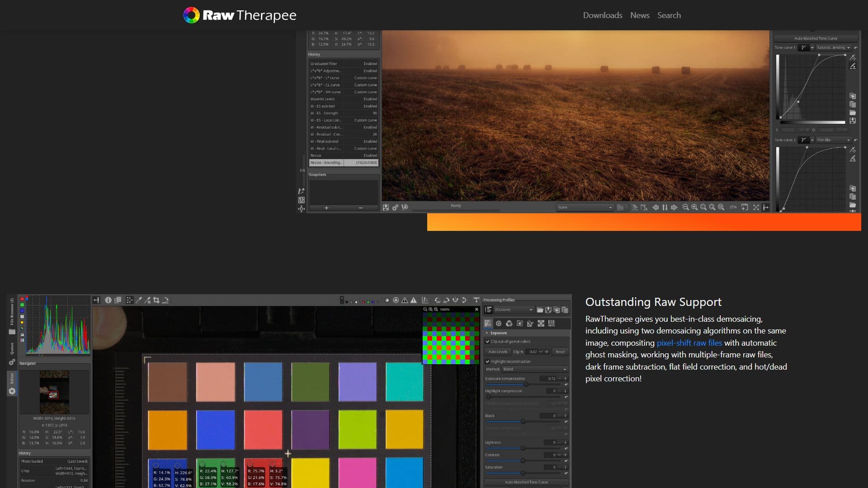Select the white balance picker tool
This screenshot has width=868, height=488.
139,300
